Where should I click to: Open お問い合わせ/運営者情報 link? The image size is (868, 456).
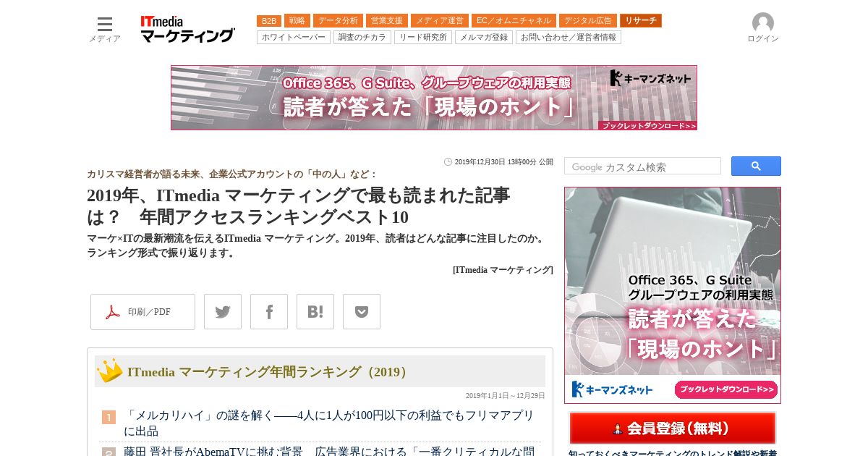click(x=569, y=38)
